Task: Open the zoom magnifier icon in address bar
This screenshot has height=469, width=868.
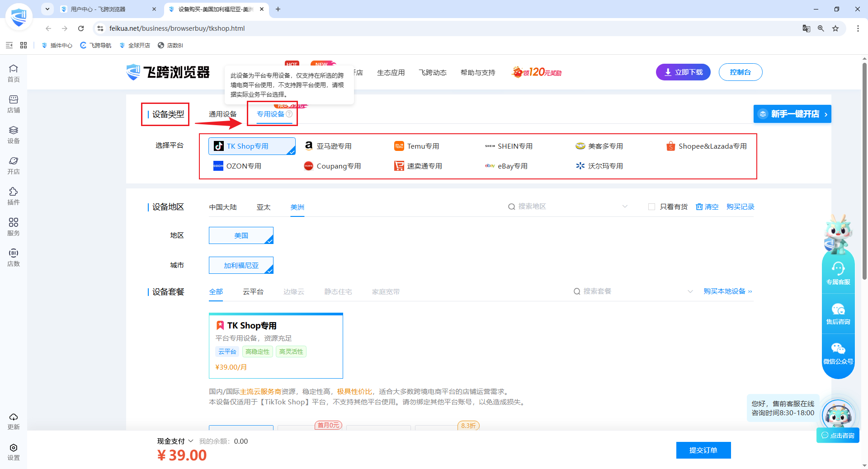Action: (821, 28)
